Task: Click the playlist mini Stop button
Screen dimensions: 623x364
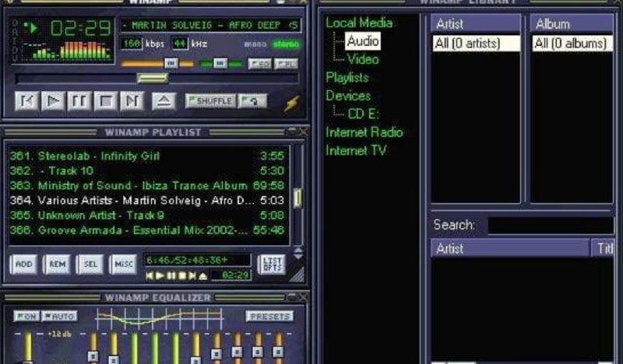Action: (182, 275)
